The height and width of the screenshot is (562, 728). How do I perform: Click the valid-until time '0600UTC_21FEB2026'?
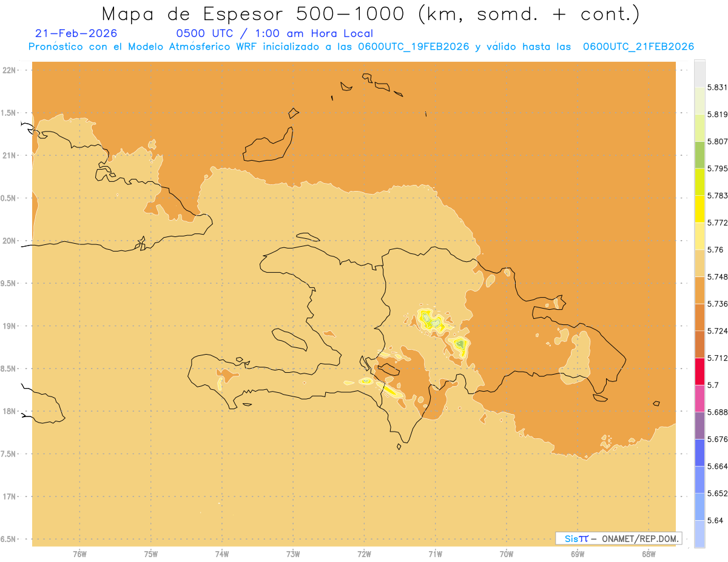[638, 47]
